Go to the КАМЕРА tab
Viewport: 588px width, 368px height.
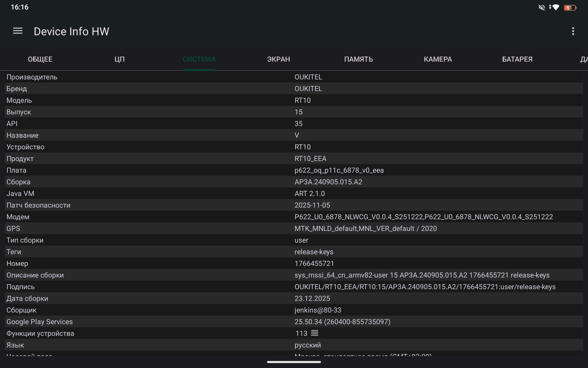438,59
